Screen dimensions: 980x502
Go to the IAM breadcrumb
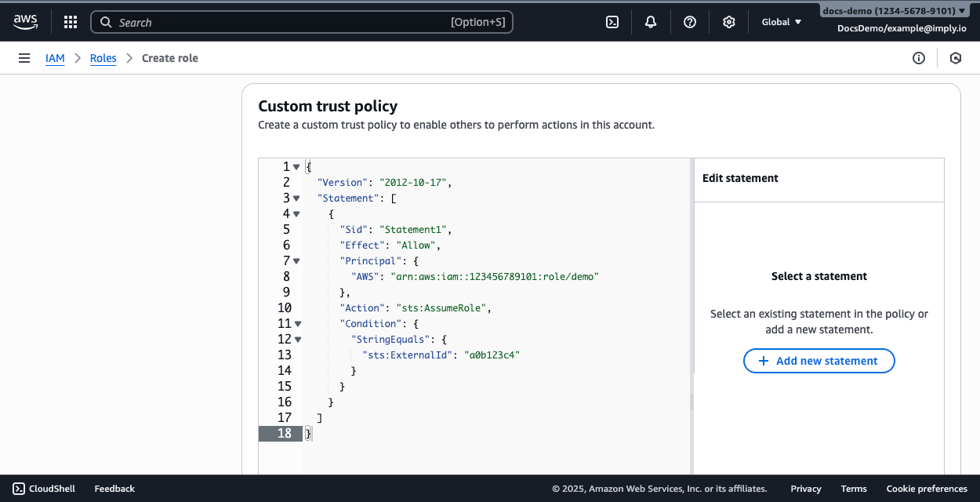point(55,58)
